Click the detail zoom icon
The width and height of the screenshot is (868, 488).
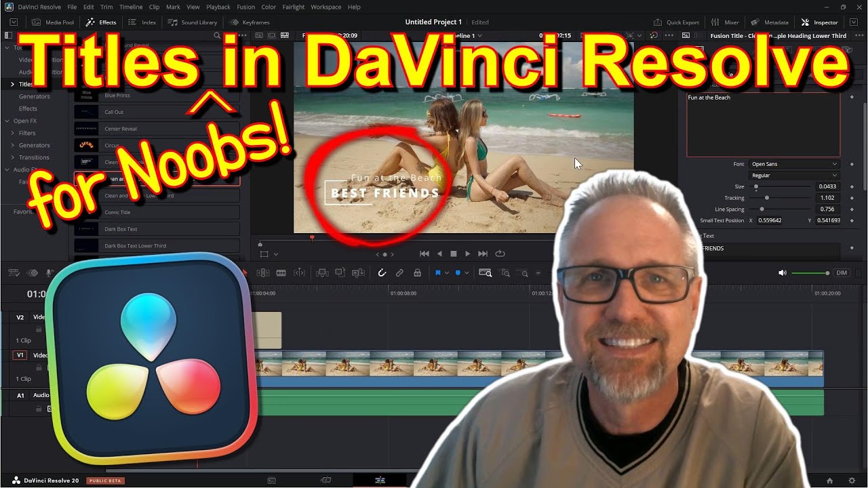click(x=505, y=273)
